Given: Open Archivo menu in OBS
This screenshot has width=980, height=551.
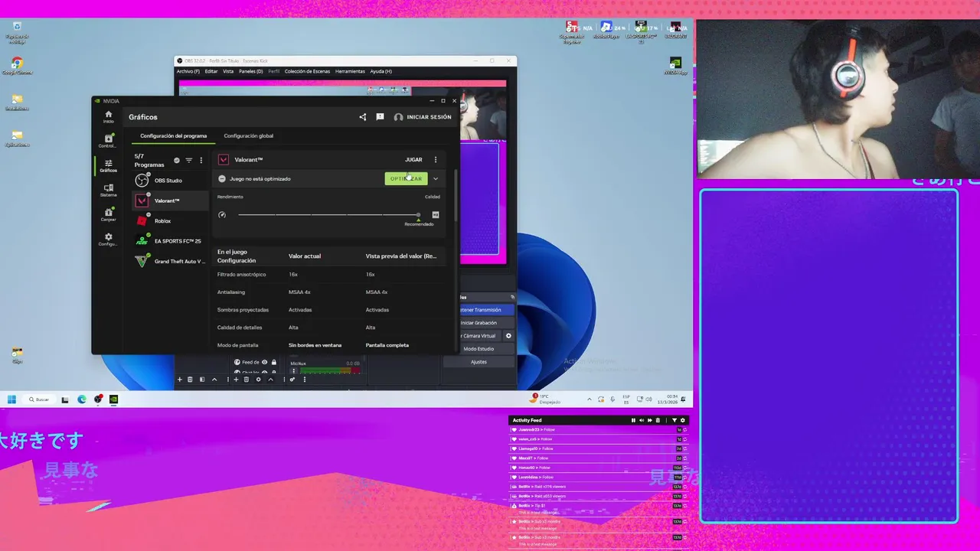Looking at the screenshot, I should [x=188, y=71].
